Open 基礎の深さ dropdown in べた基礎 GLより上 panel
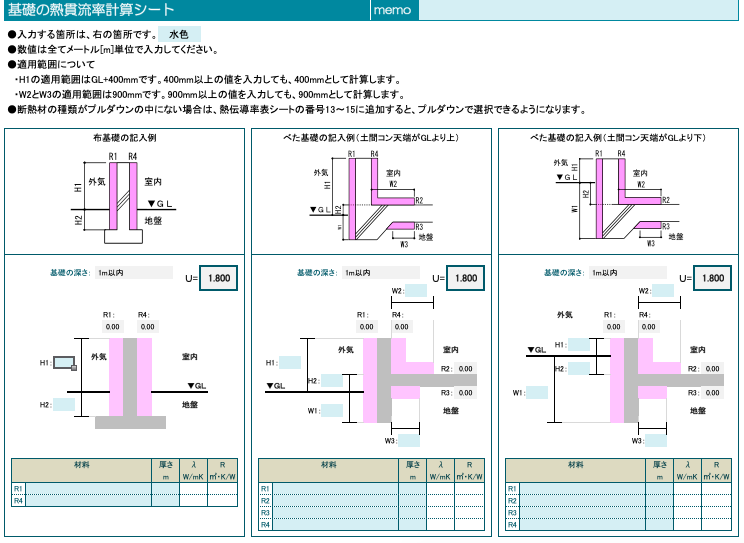Screen dimensions: 744x543 click(x=381, y=272)
